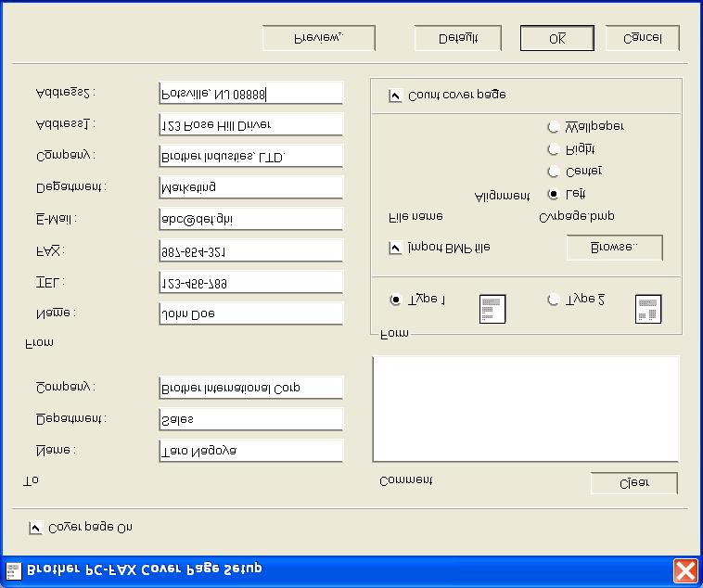This screenshot has width=703, height=588.
Task: Click the Alignment label
Action: pyautogui.click(x=502, y=196)
